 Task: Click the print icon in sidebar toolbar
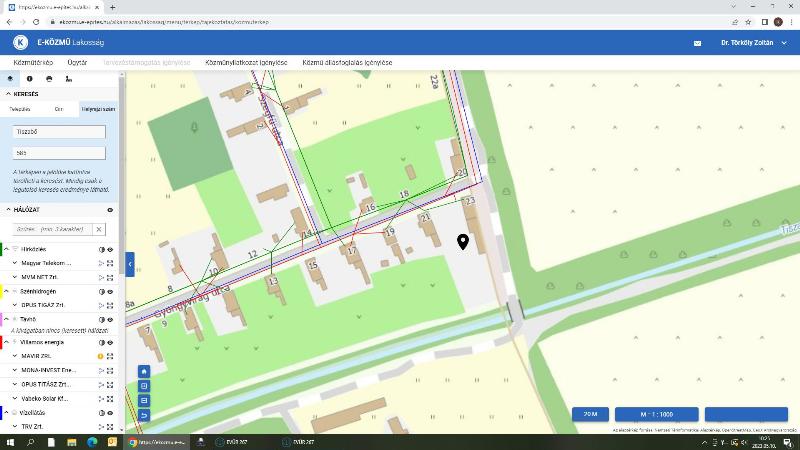click(x=49, y=79)
